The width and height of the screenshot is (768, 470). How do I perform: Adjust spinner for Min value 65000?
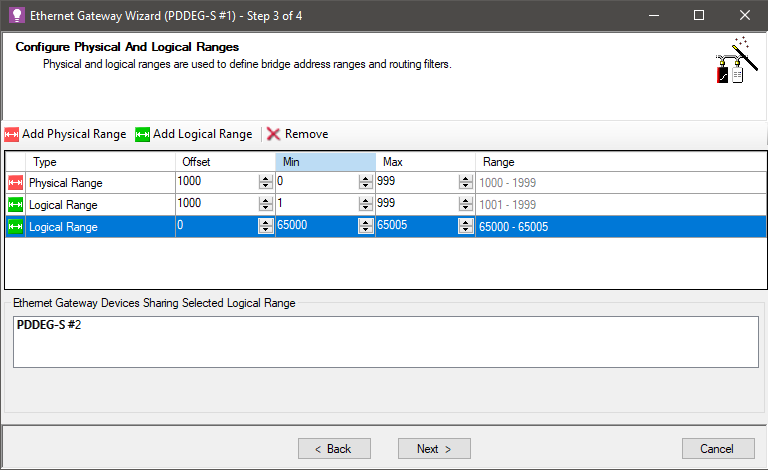coord(365,227)
